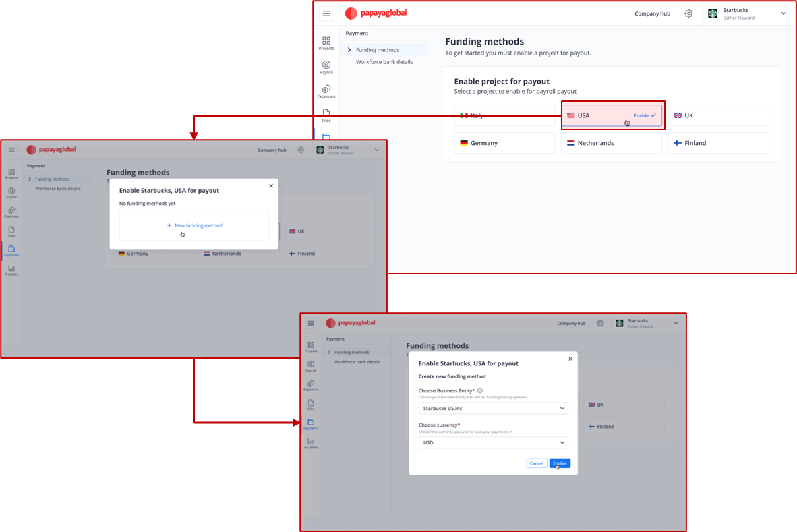Open settings gear in window with currency dialog

tap(600, 324)
